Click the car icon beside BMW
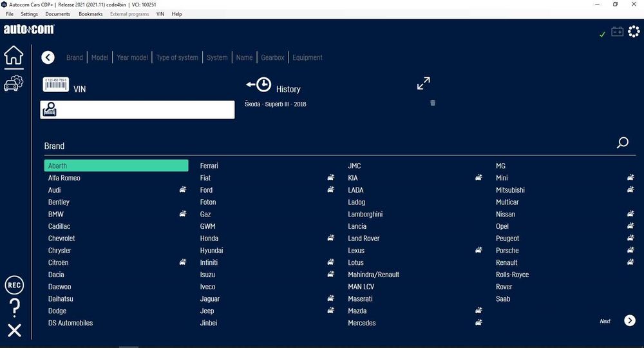This screenshot has height=348, width=644. (183, 214)
